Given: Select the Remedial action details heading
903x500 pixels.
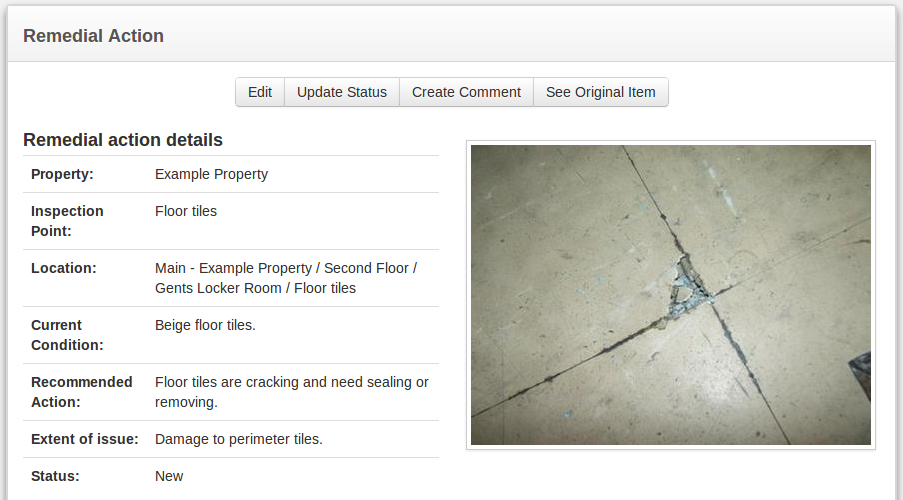Looking at the screenshot, I should tap(123, 140).
